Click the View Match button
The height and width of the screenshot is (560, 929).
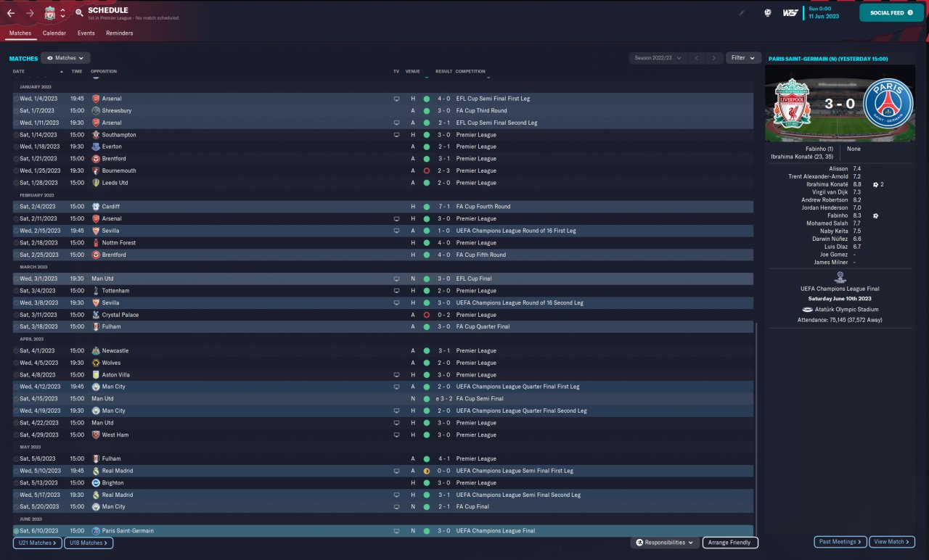click(892, 542)
